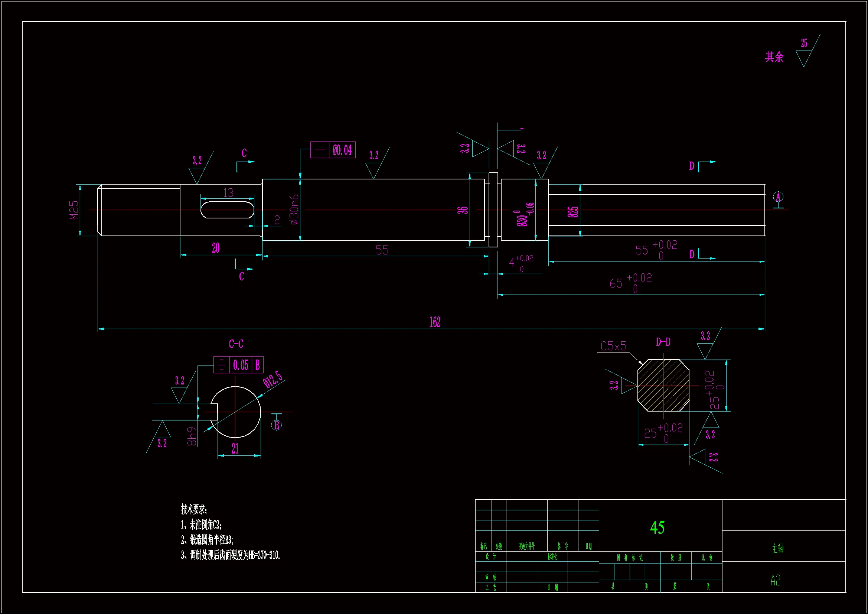The image size is (868, 614).
Task: Click the A2 sheet size cell
Action: pyautogui.click(x=775, y=580)
